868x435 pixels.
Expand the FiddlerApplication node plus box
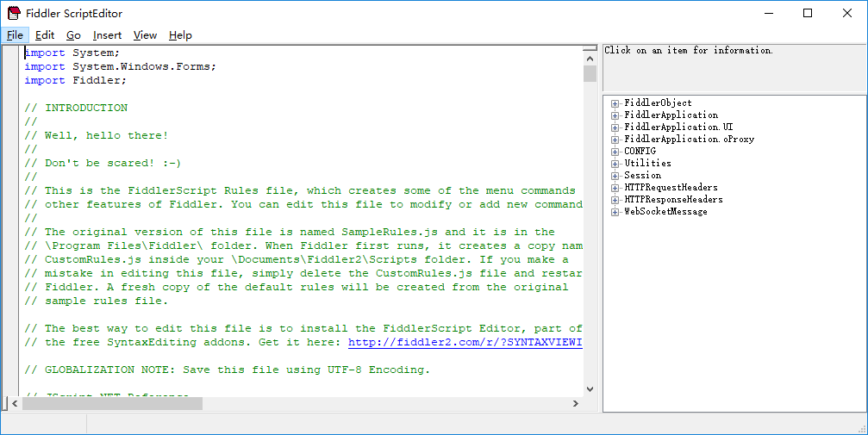[615, 115]
